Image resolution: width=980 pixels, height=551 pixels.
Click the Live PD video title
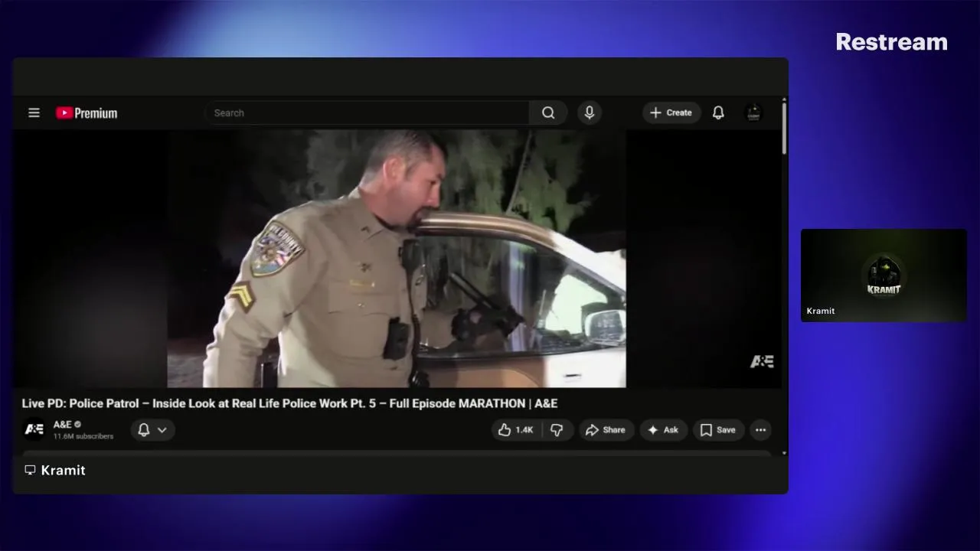[289, 403]
